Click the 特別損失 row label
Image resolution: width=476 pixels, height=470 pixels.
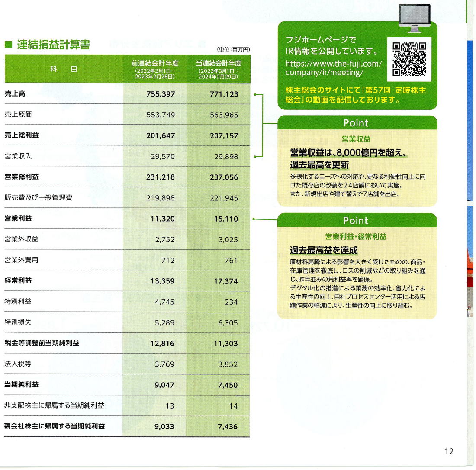tap(18, 322)
